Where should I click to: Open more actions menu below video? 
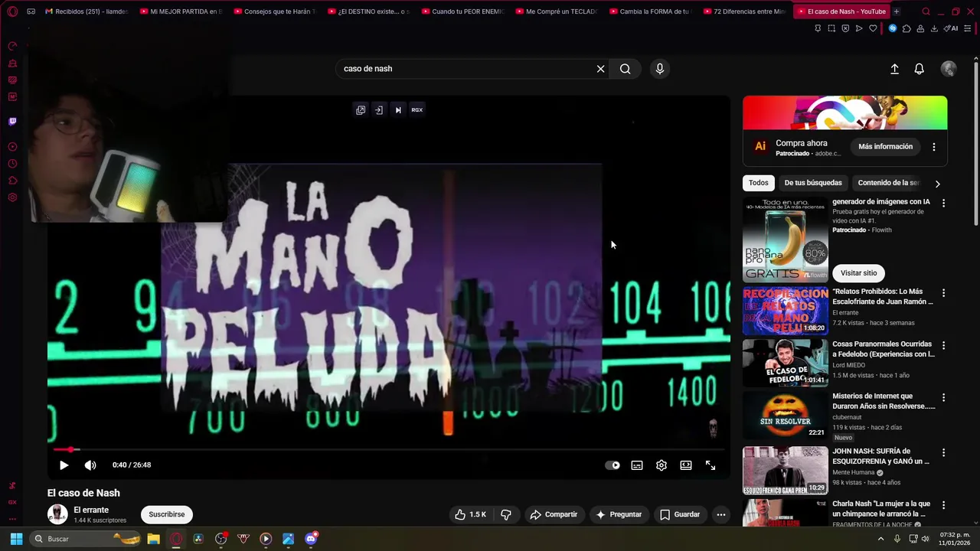coord(721,515)
